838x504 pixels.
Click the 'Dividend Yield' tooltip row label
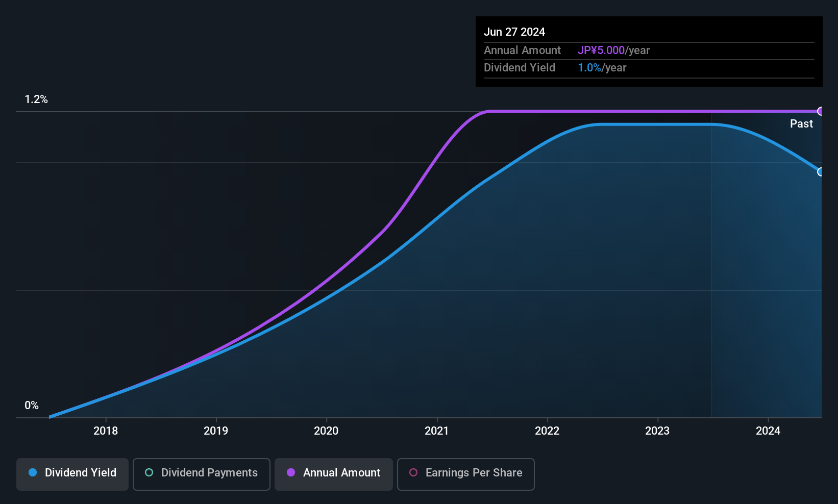pyautogui.click(x=520, y=67)
